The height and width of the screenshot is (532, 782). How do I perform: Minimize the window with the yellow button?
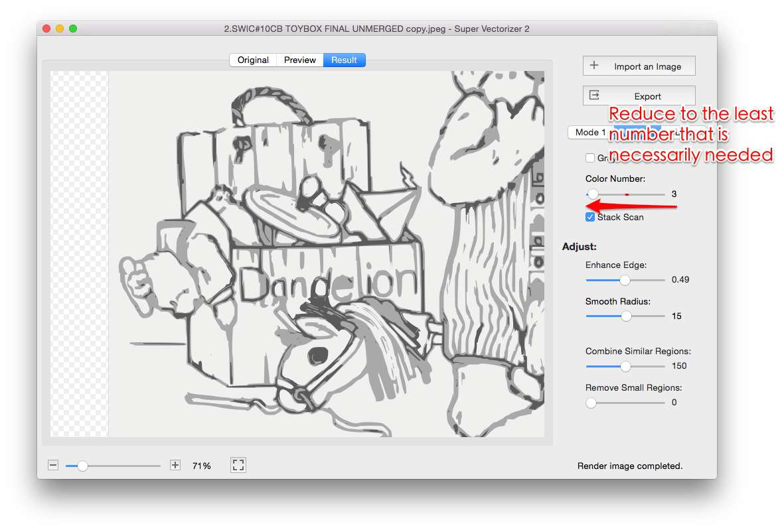[60, 29]
